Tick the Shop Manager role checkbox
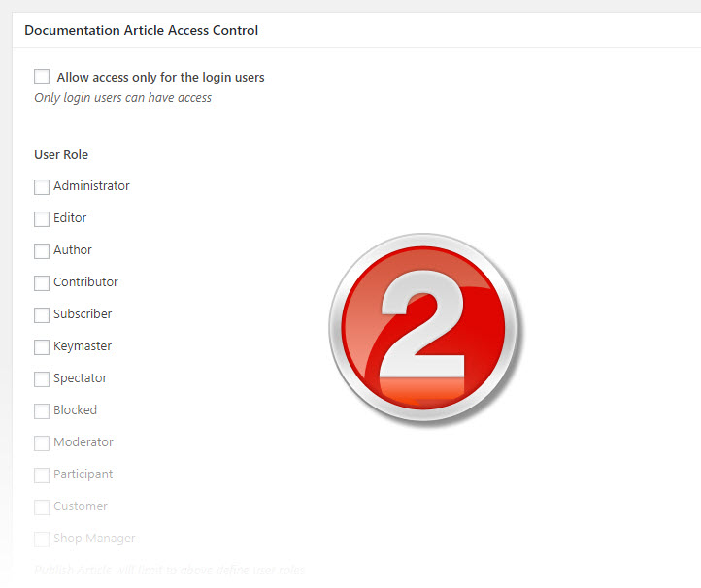 [x=42, y=539]
